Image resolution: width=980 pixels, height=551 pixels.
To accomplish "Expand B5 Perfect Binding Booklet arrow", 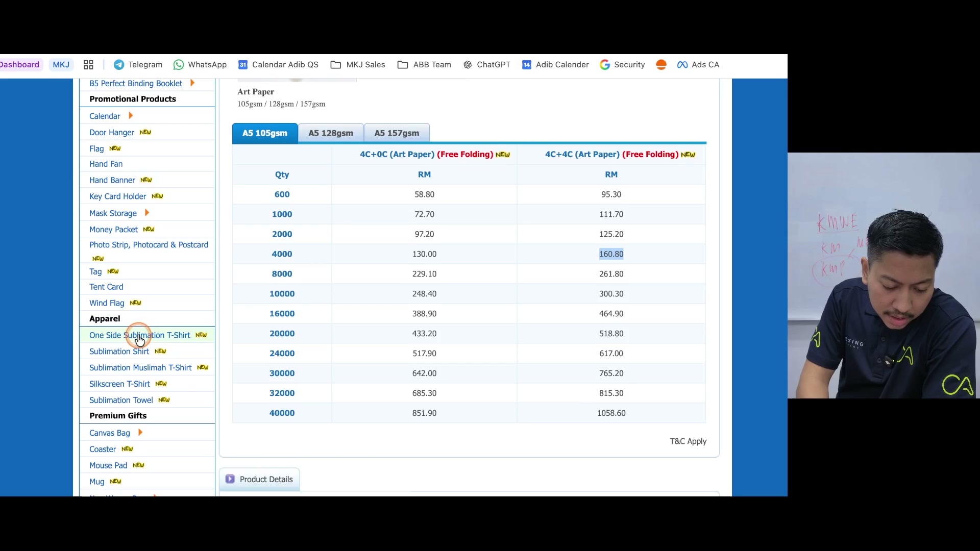I will [192, 83].
